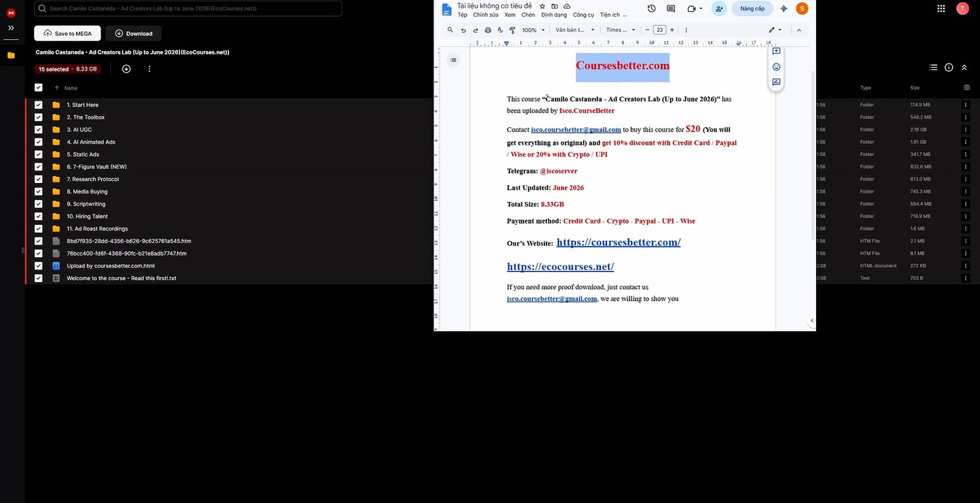
Task: Click the MEGA logo icon
Action: pyautogui.click(x=10, y=13)
